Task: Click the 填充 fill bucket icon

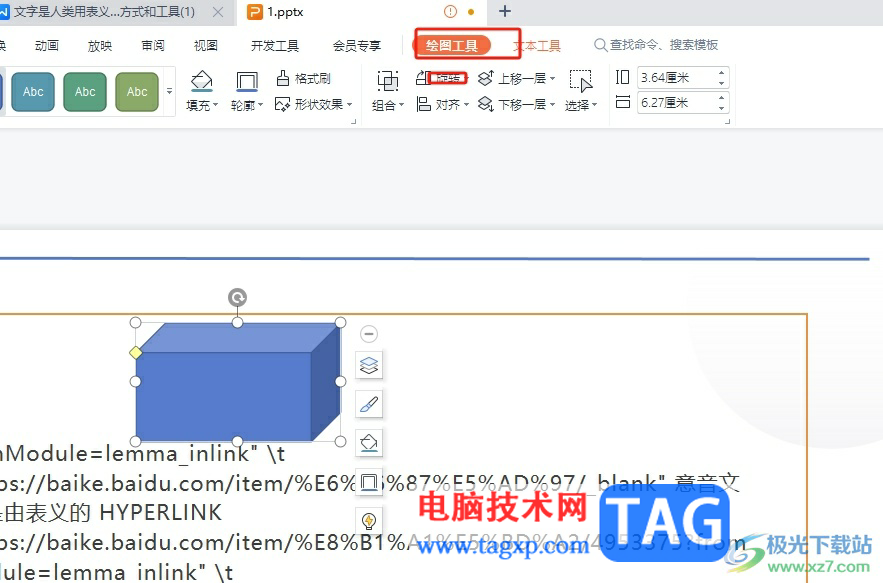Action: [x=202, y=81]
